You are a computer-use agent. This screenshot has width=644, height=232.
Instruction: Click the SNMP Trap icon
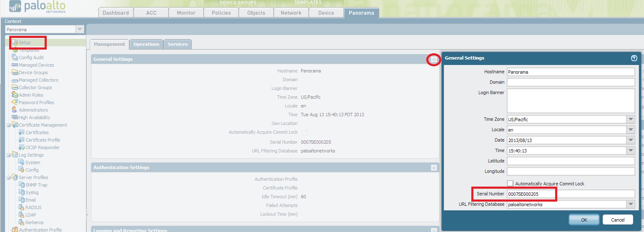coord(22,185)
